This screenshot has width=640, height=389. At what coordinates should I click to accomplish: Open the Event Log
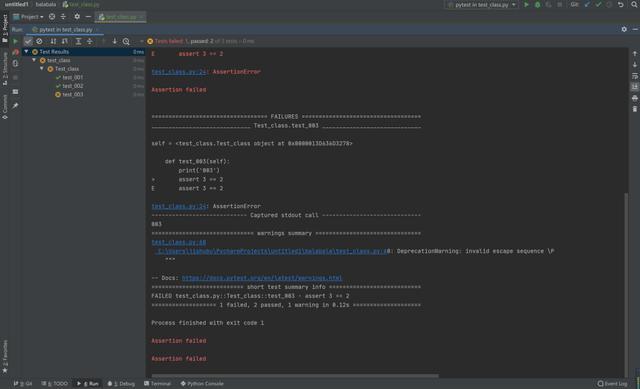tap(612, 384)
